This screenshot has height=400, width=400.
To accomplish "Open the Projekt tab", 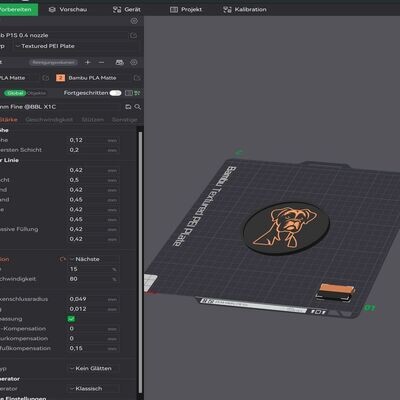I will click(x=186, y=9).
